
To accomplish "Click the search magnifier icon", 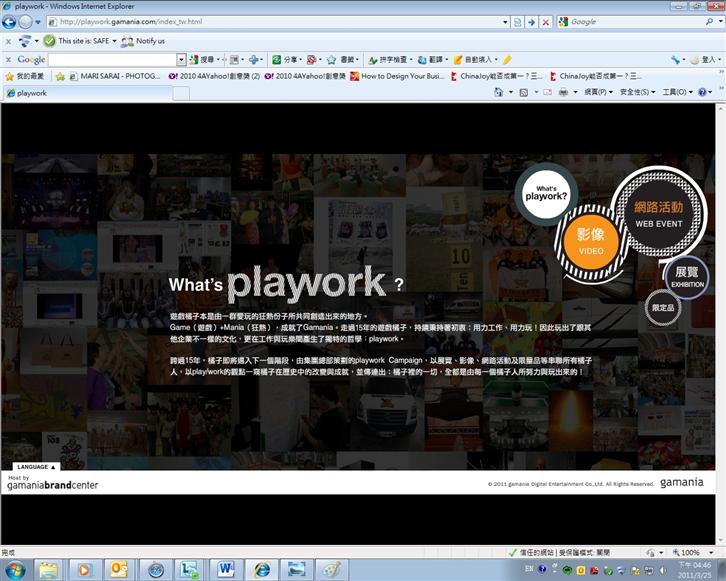I will [709, 22].
